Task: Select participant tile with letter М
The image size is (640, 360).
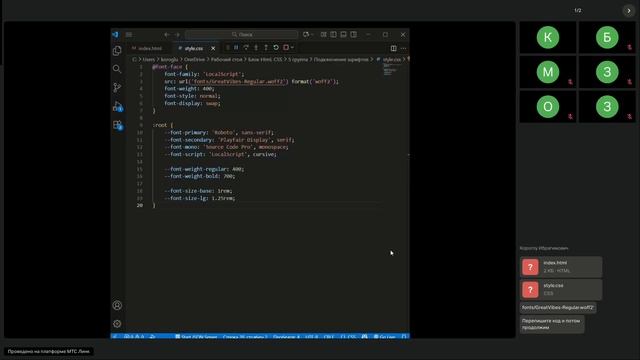Action: (548, 72)
